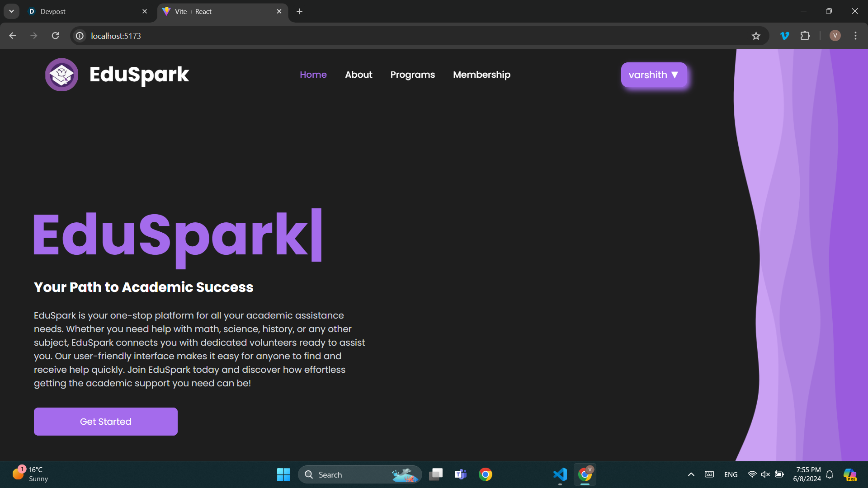Navigate to the Programs page
This screenshot has height=488, width=868.
coord(412,75)
